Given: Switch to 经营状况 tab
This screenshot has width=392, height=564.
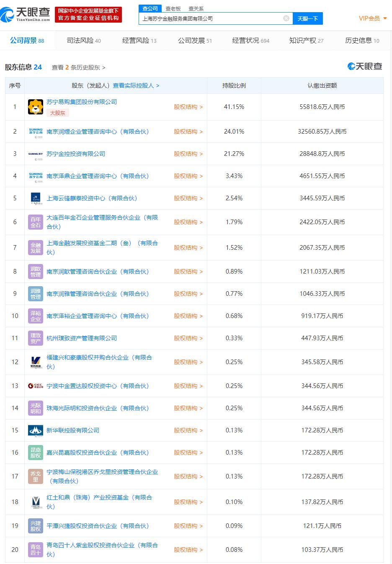Looking at the screenshot, I should point(251,41).
